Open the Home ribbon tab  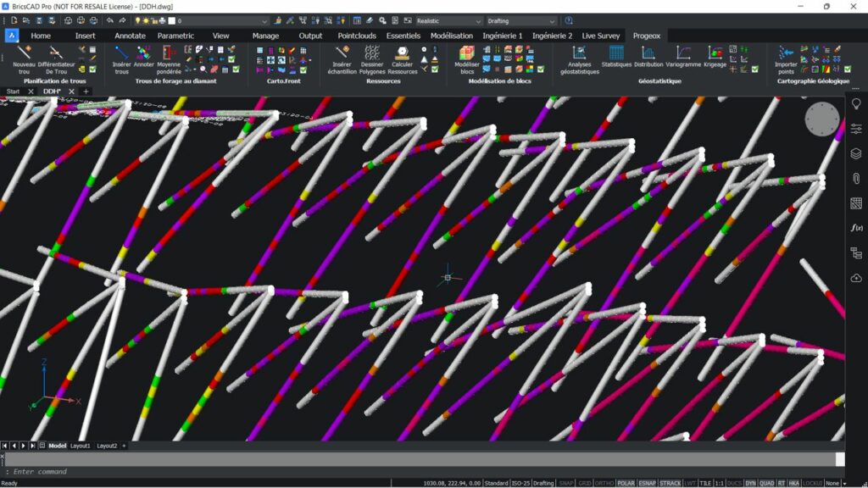click(41, 36)
